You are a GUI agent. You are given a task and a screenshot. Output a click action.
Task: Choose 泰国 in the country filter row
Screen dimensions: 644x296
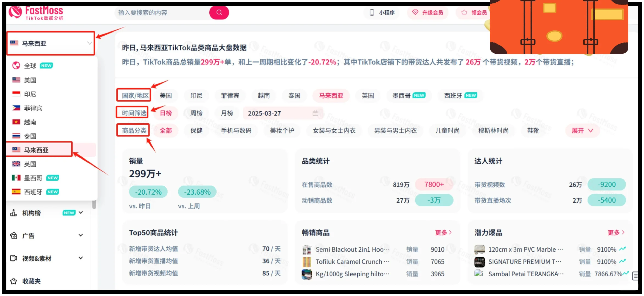click(x=294, y=95)
